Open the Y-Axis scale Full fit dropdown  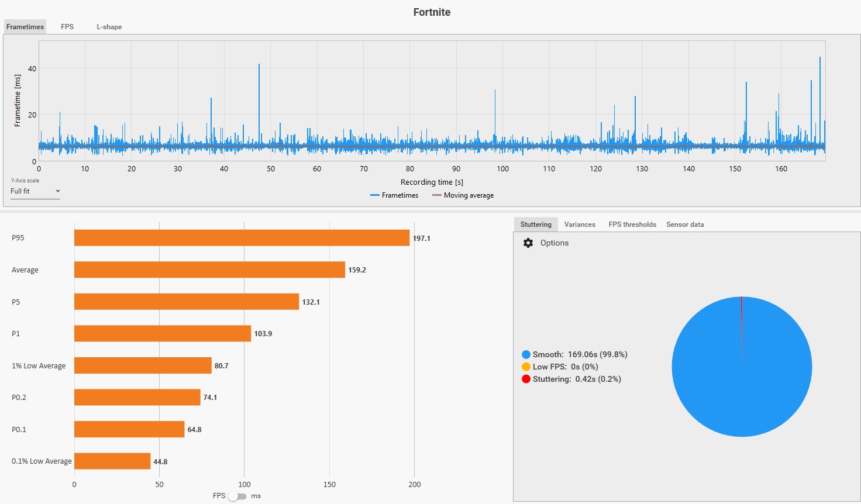35,191
